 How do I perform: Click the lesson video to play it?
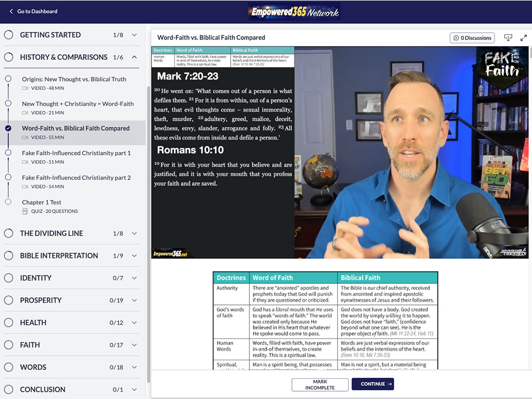340,152
